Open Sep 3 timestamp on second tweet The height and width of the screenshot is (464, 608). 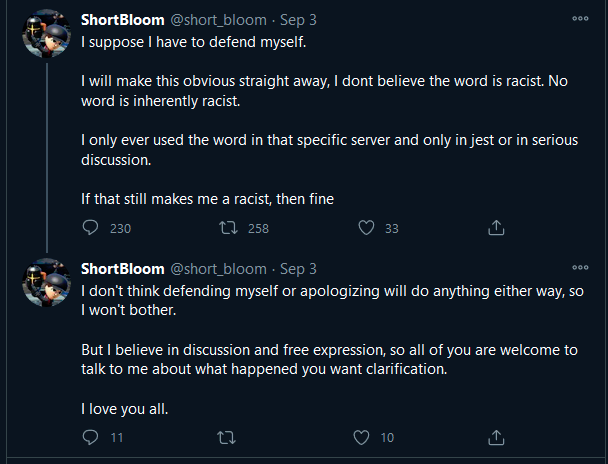click(x=298, y=269)
